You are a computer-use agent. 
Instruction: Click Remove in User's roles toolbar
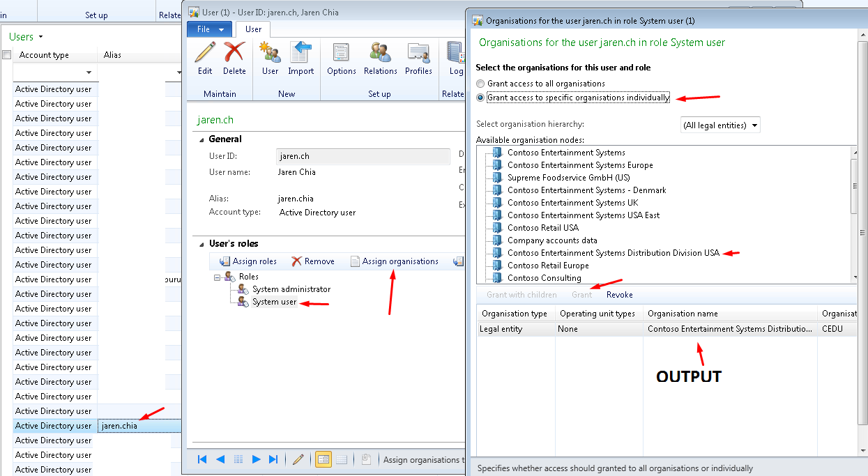point(313,261)
